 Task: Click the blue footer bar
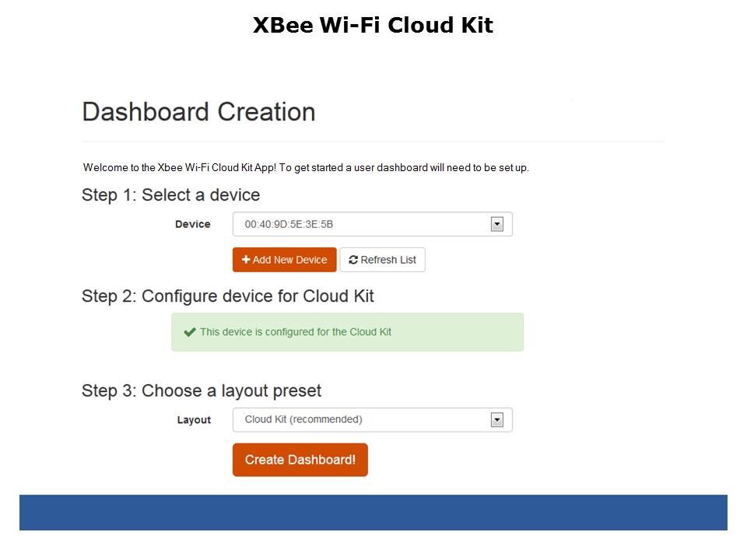pos(373,513)
